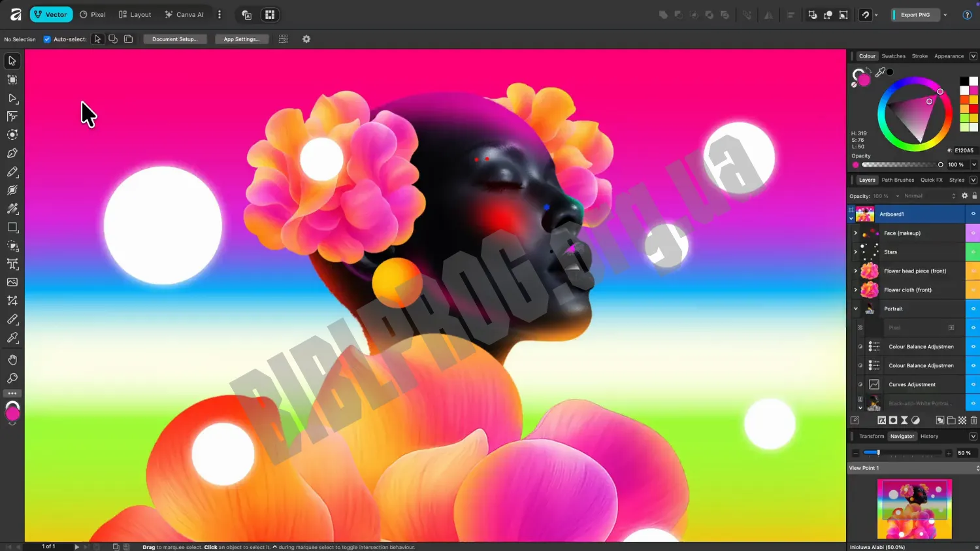This screenshot has width=980, height=551.
Task: Add a new group folder icon
Action: pyautogui.click(x=951, y=420)
